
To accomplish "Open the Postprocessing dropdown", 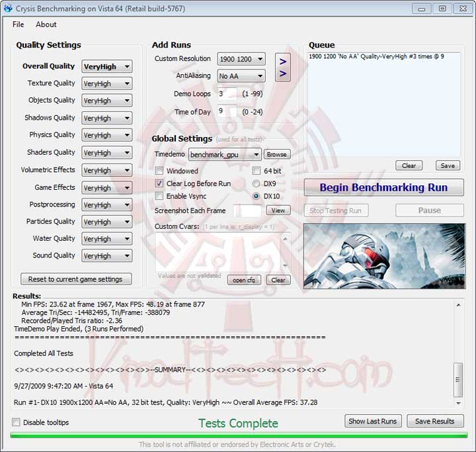I will (107, 205).
